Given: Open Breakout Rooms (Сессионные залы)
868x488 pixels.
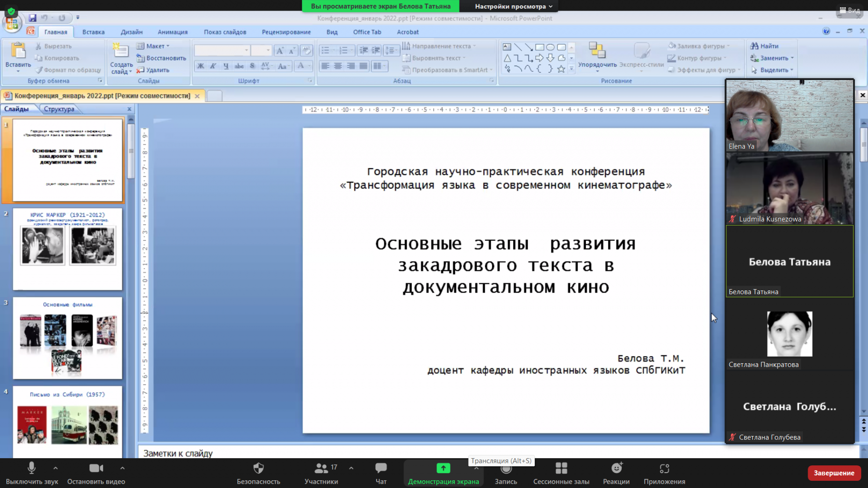Looking at the screenshot, I should (561, 473).
